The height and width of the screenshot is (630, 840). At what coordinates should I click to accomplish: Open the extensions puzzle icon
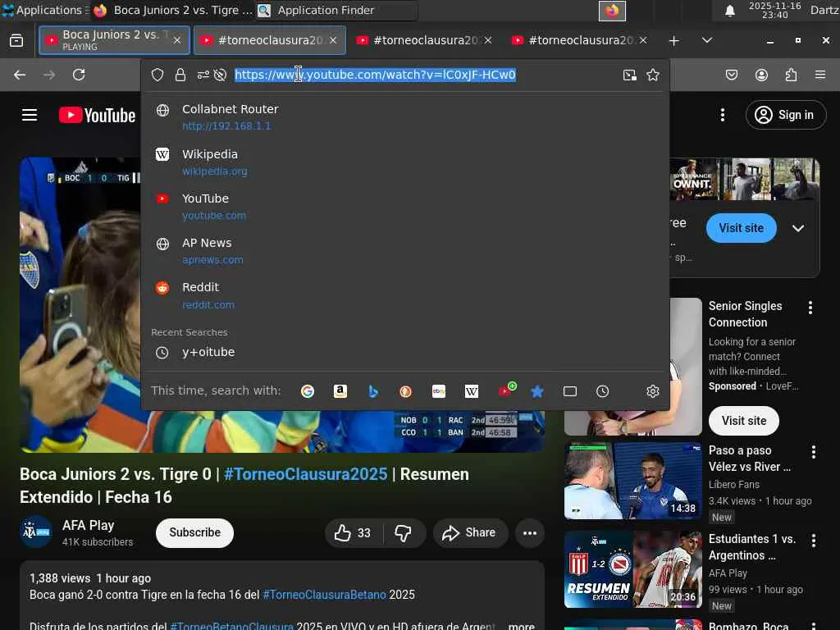tap(791, 75)
